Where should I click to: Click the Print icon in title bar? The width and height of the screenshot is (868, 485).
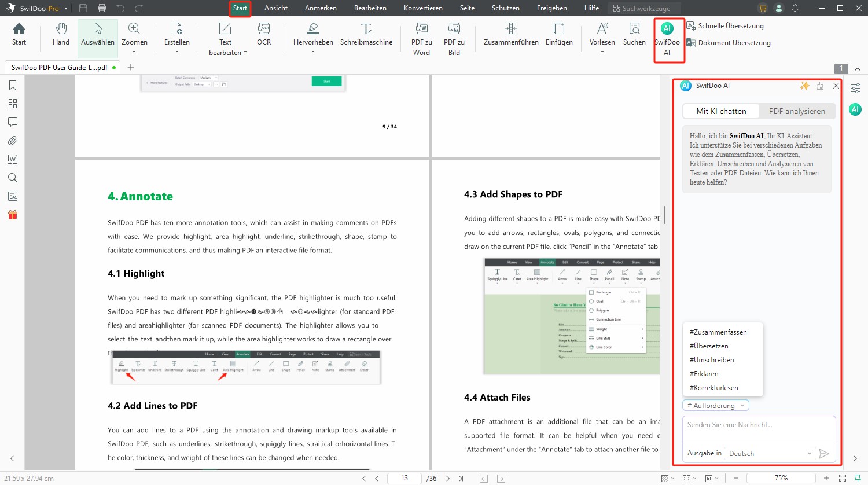[x=102, y=8]
